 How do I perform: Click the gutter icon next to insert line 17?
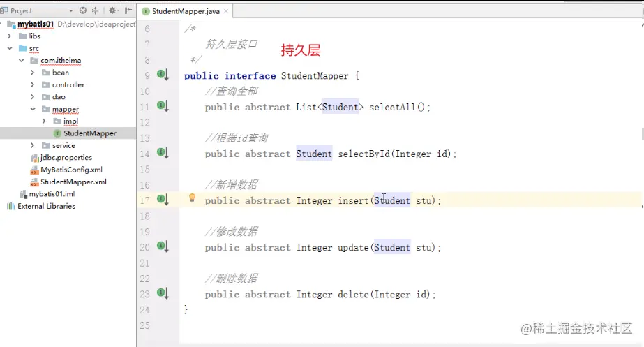(163, 200)
